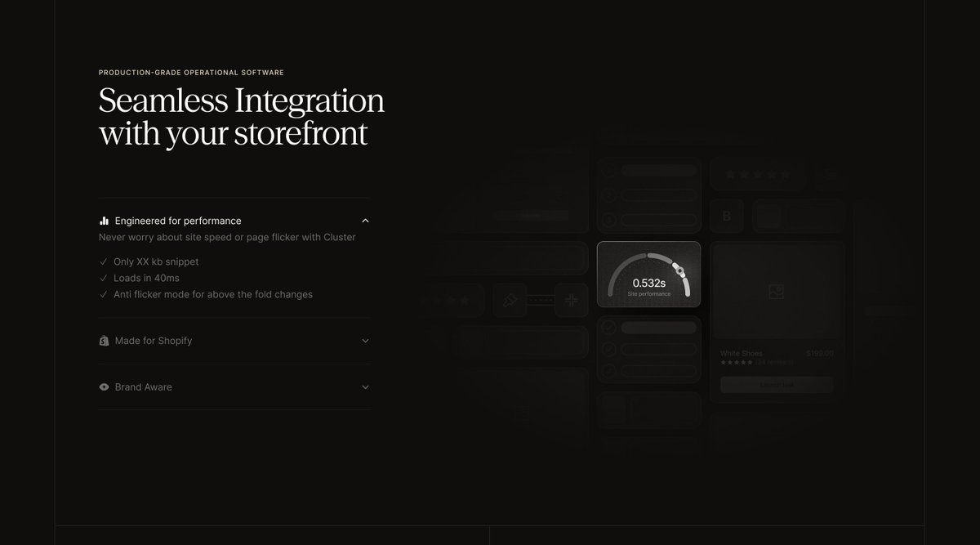Open the Brand Aware section title
Screen dimensions: 980x545
pos(144,387)
